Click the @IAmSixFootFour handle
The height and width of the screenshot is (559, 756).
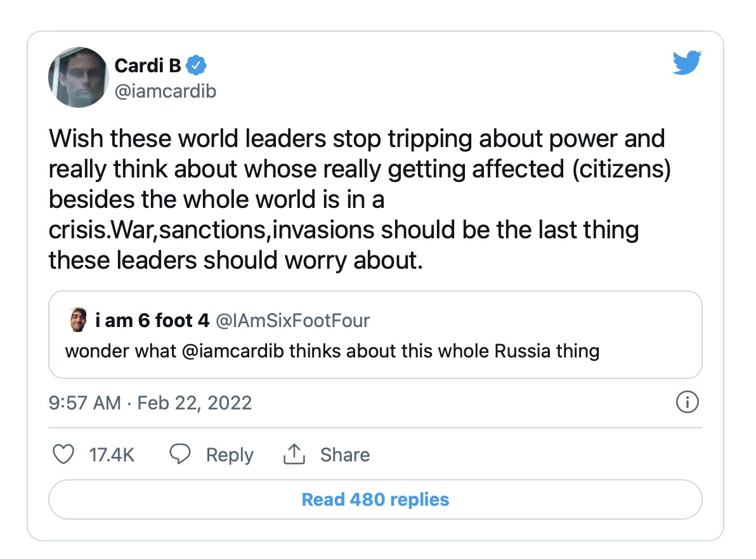tap(292, 321)
